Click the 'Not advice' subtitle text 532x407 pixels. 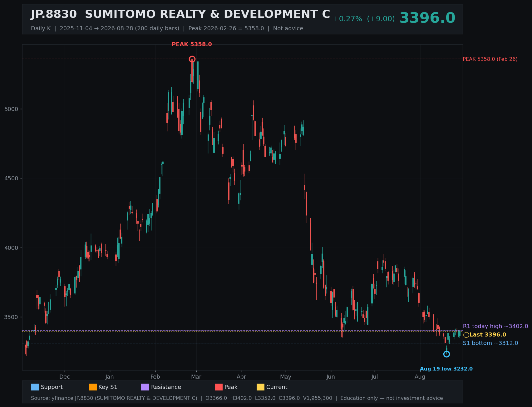point(288,28)
